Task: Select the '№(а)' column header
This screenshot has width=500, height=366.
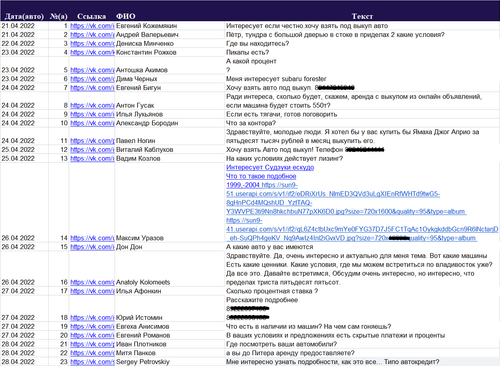Action: [x=59, y=16]
